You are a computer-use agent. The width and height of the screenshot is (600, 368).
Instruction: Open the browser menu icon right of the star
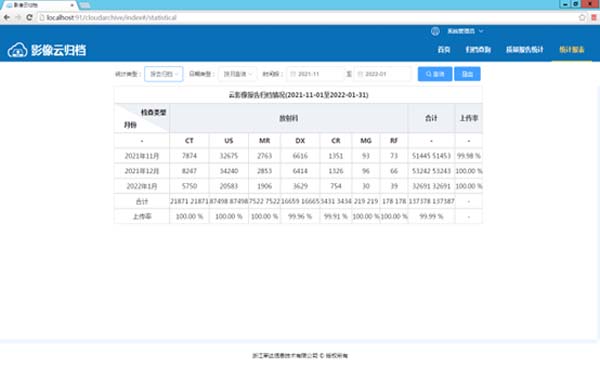(594, 18)
